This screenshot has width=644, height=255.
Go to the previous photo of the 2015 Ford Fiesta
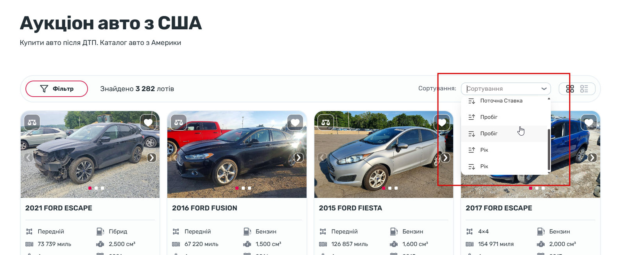coord(322,158)
